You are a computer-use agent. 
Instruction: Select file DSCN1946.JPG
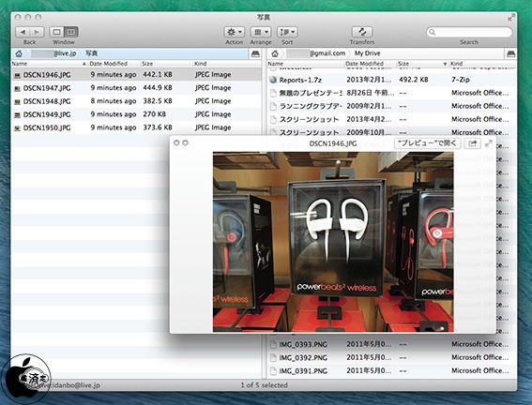click(x=136, y=75)
